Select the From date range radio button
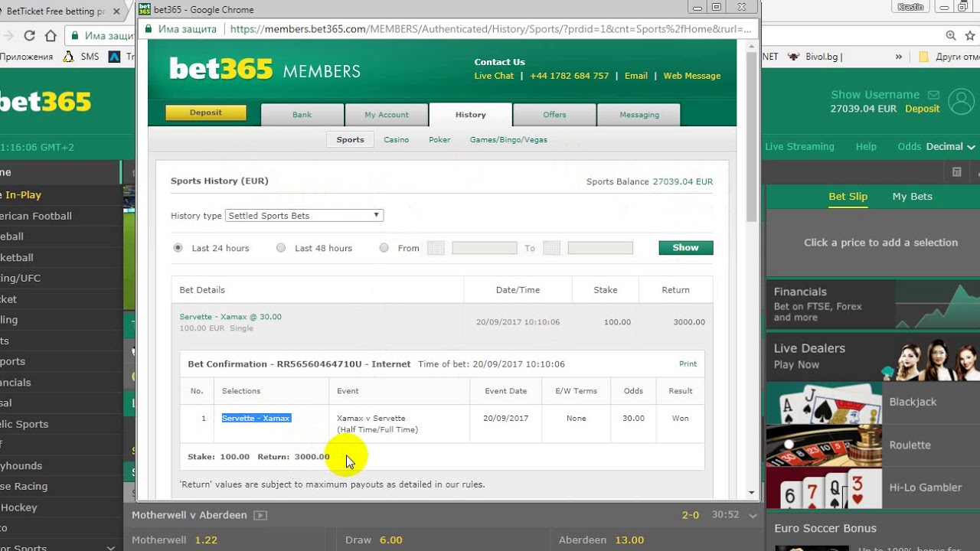The height and width of the screenshot is (551, 980). pos(384,248)
